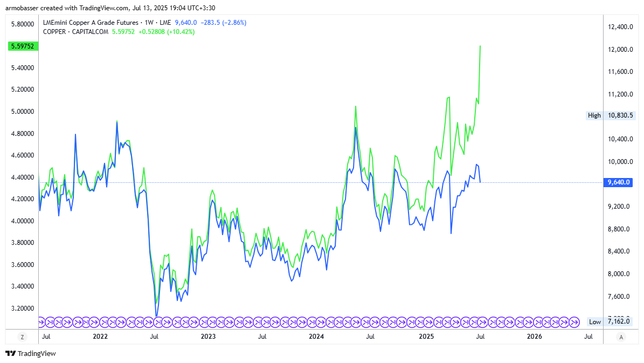Viewport: 644px width, 363px height.
Task: Click the 2025 label on the time axis
Action: pyautogui.click(x=426, y=337)
